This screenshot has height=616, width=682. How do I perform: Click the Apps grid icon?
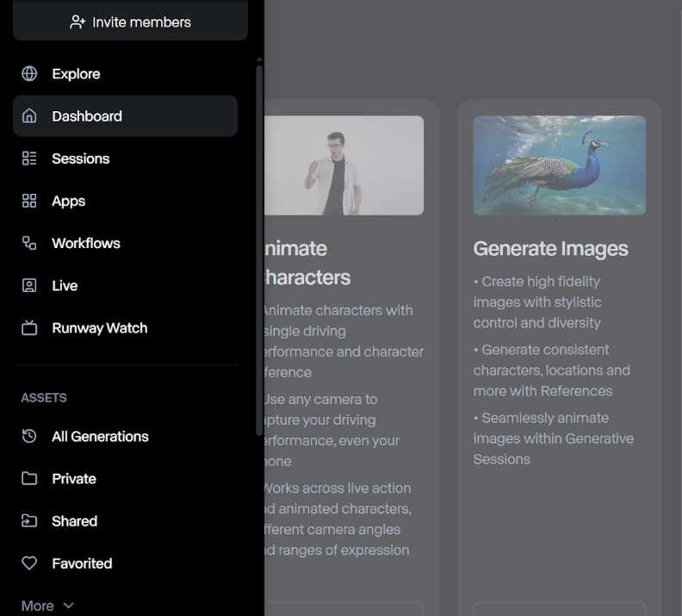tap(29, 201)
